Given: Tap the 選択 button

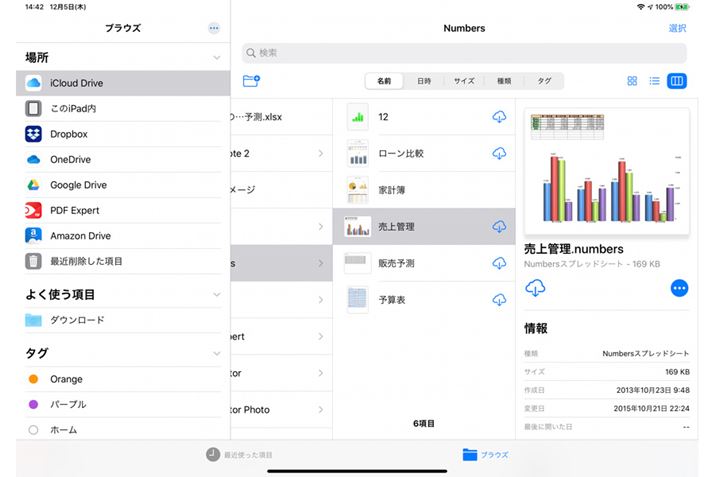Looking at the screenshot, I should pos(677,28).
